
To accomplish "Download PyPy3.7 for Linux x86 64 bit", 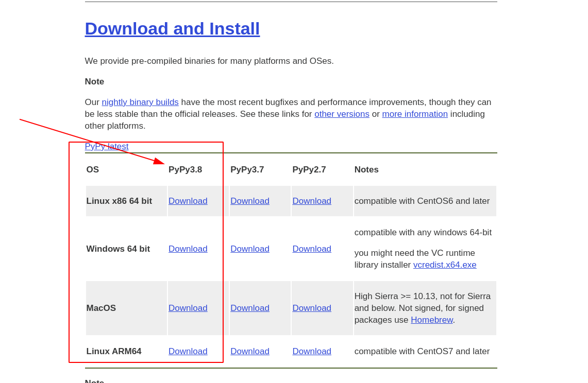I will tap(250, 201).
